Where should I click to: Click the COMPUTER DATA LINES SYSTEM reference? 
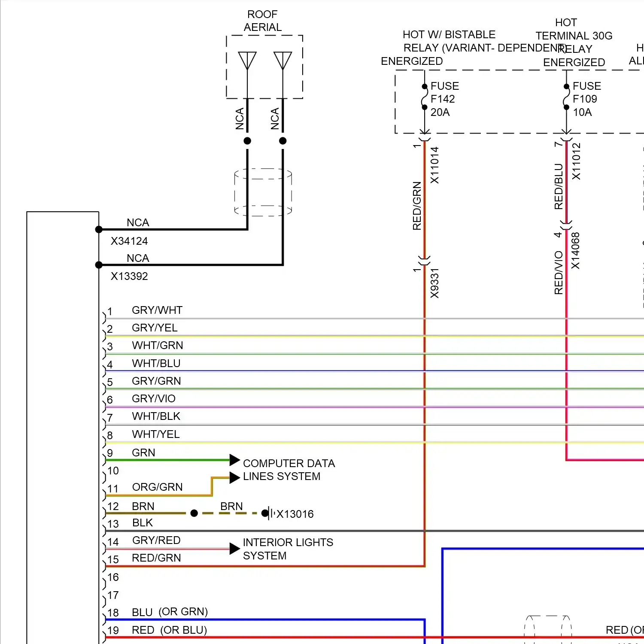click(x=289, y=470)
